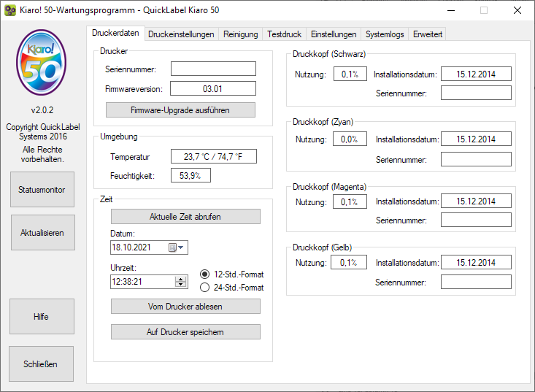535x392 pixels.
Task: Open the Einstellungen tab
Action: click(x=334, y=34)
